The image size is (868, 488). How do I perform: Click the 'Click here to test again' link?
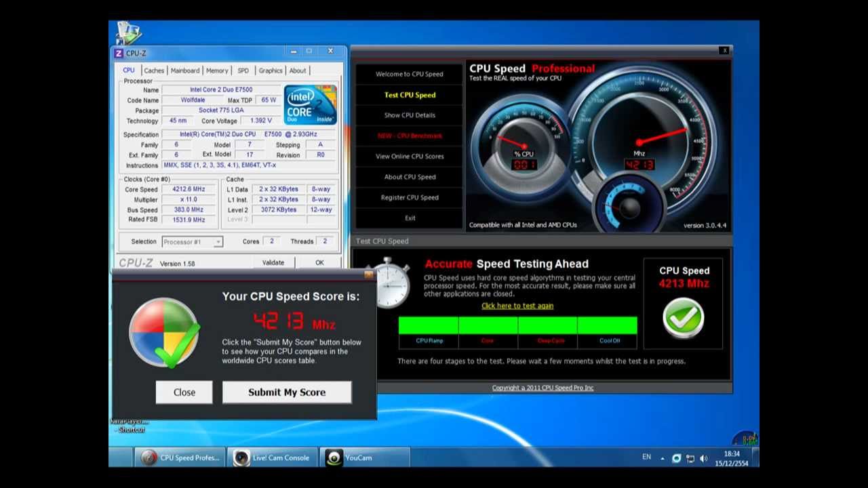(517, 306)
